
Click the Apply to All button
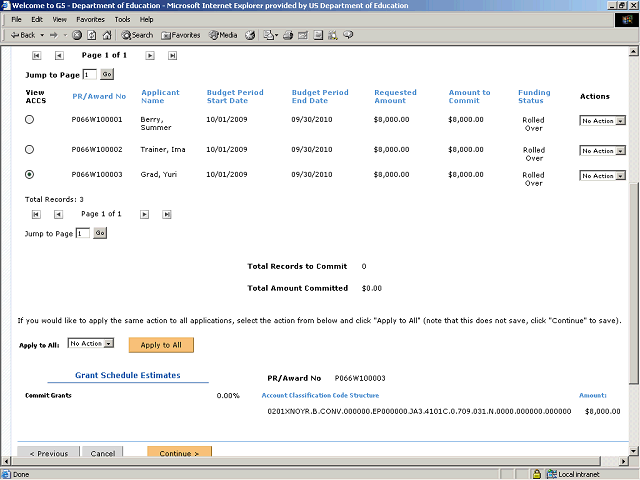coord(161,344)
